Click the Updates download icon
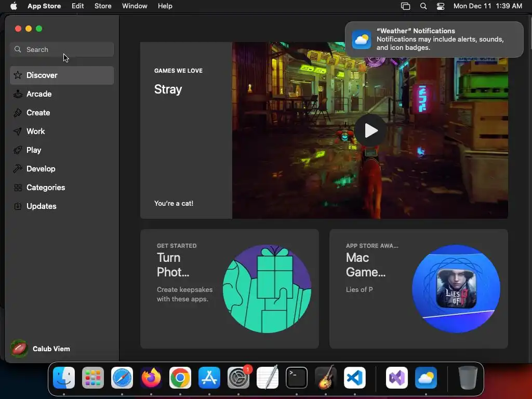Image resolution: width=532 pixels, height=399 pixels. pyautogui.click(x=18, y=206)
